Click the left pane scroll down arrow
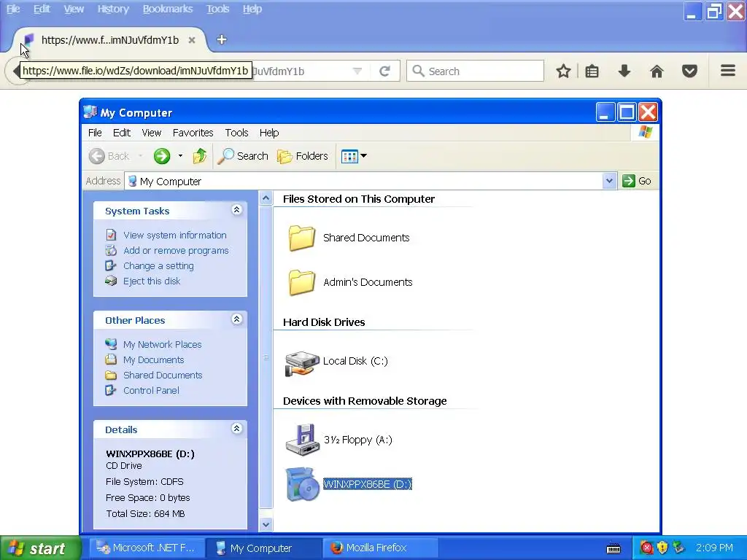Image resolution: width=747 pixels, height=560 pixels. (x=266, y=525)
